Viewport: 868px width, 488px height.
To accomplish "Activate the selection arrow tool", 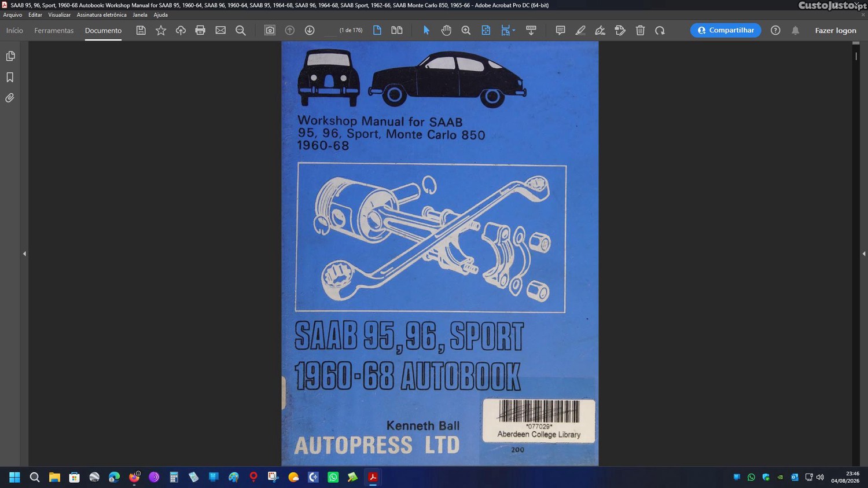I will [x=426, y=30].
